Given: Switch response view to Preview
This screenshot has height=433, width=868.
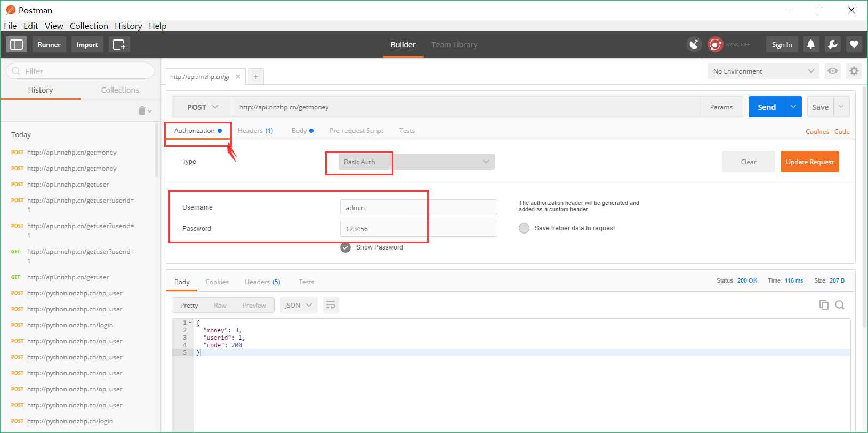Looking at the screenshot, I should [x=254, y=306].
